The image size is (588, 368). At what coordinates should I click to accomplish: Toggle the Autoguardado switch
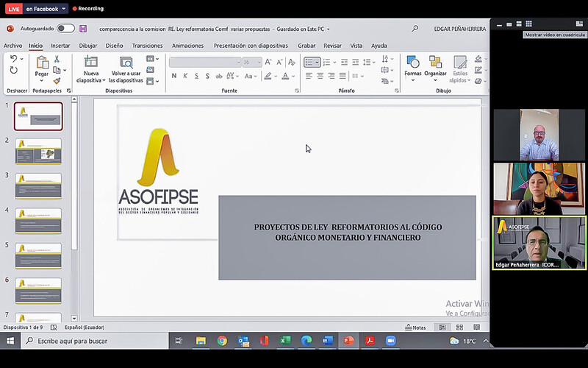65,29
